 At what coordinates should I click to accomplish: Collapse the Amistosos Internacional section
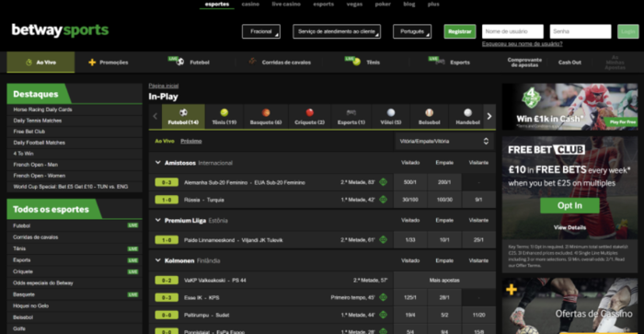click(157, 163)
